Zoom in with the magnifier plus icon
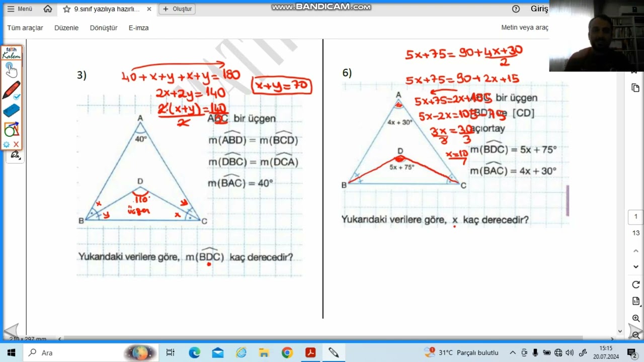Screen dimensions: 644x362 [x=635, y=318]
